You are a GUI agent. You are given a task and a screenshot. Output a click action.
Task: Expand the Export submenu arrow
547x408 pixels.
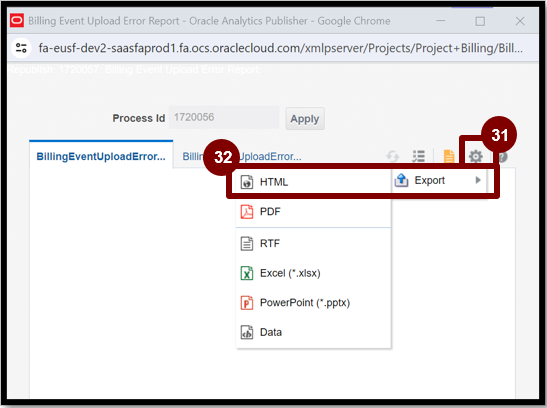[478, 180]
